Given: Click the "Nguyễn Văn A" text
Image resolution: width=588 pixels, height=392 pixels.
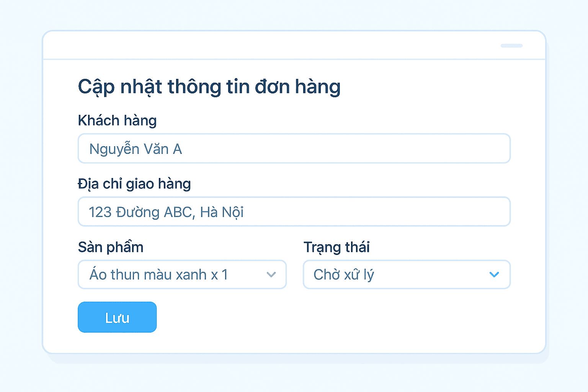Looking at the screenshot, I should point(136,149).
